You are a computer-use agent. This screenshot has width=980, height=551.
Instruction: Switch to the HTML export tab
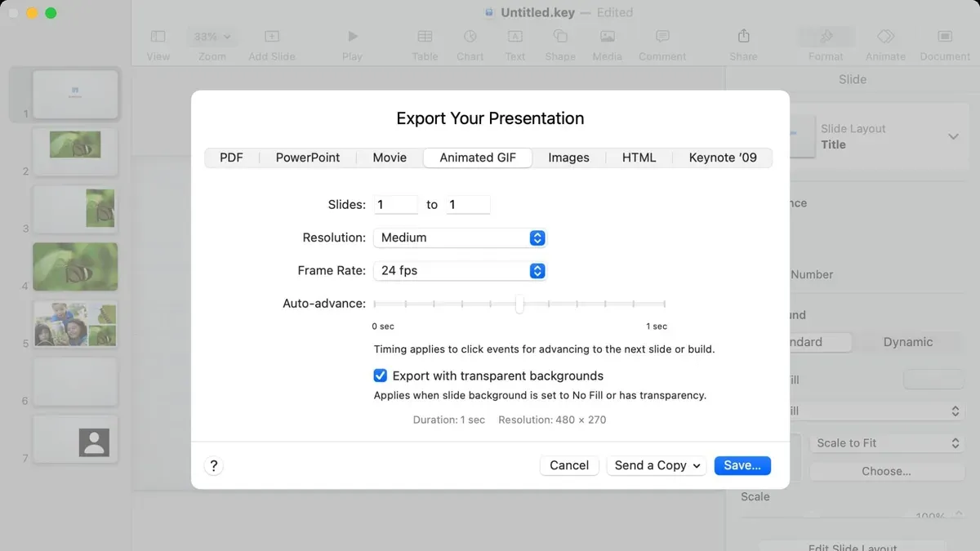click(639, 158)
